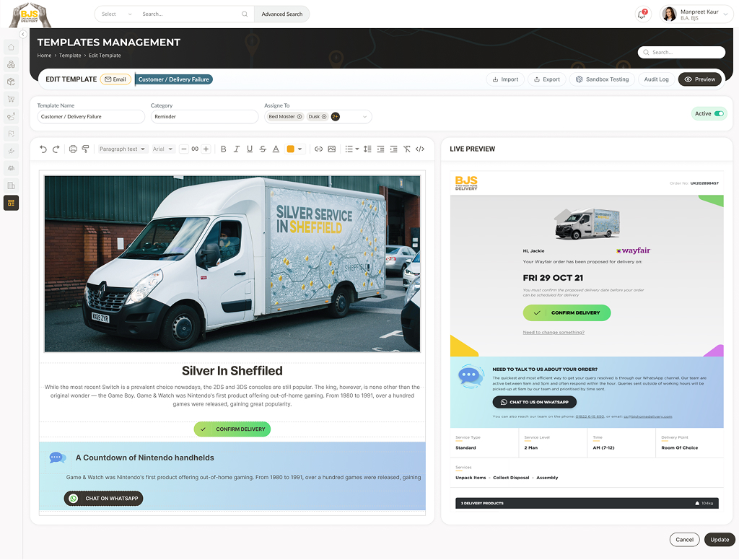Image resolution: width=739 pixels, height=560 pixels.
Task: Open the Arial font dropdown
Action: pos(163,149)
